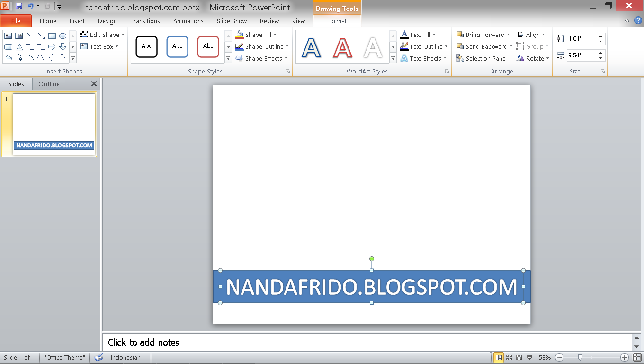Viewport: 644px width, 364px height.
Task: Choose the Scribble shape tool
Action: click(x=19, y=58)
